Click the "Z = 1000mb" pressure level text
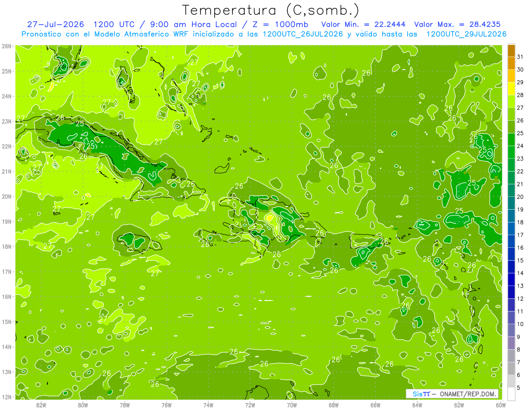The height and width of the screenshot is (411, 532). [x=280, y=24]
